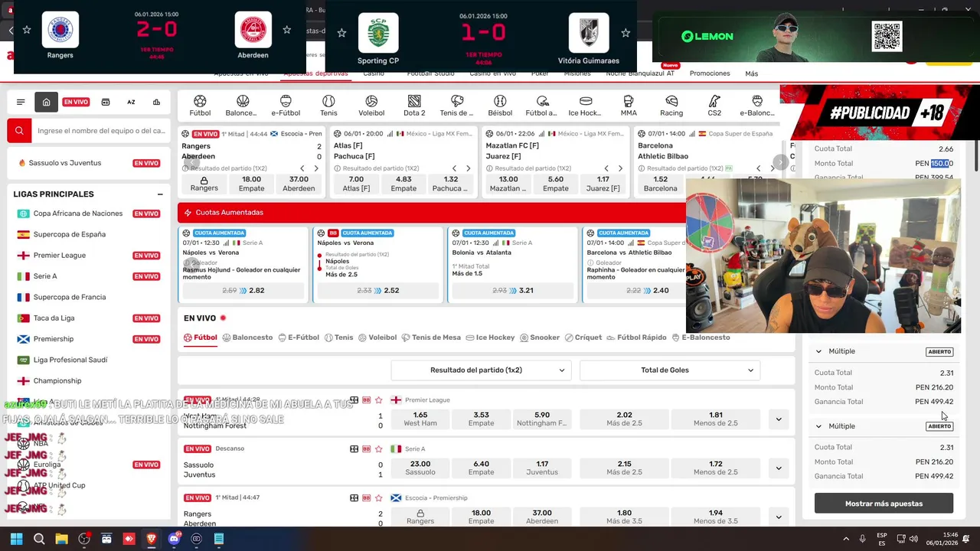980x551 pixels.
Task: Expand more markets for Sassuolo Juventus match
Action: 779,468
